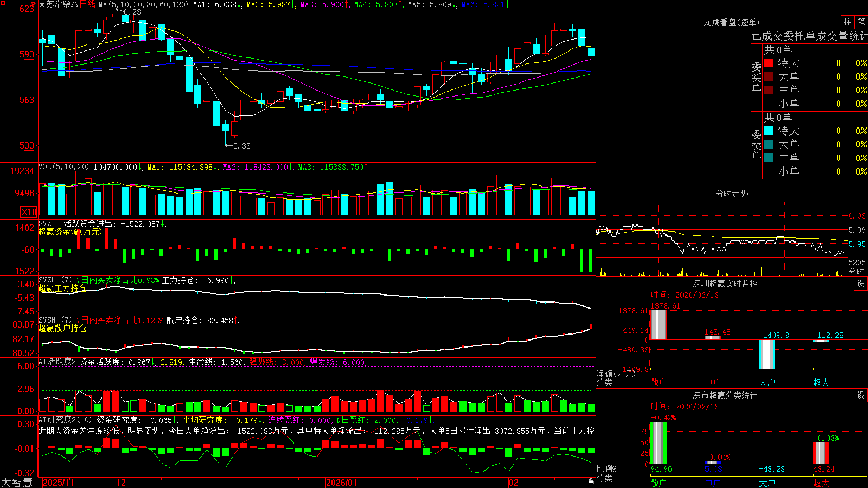The height and width of the screenshot is (488, 868).
Task: Click the 散户 bar in 深圳超赢实时监控
Action: point(658,325)
